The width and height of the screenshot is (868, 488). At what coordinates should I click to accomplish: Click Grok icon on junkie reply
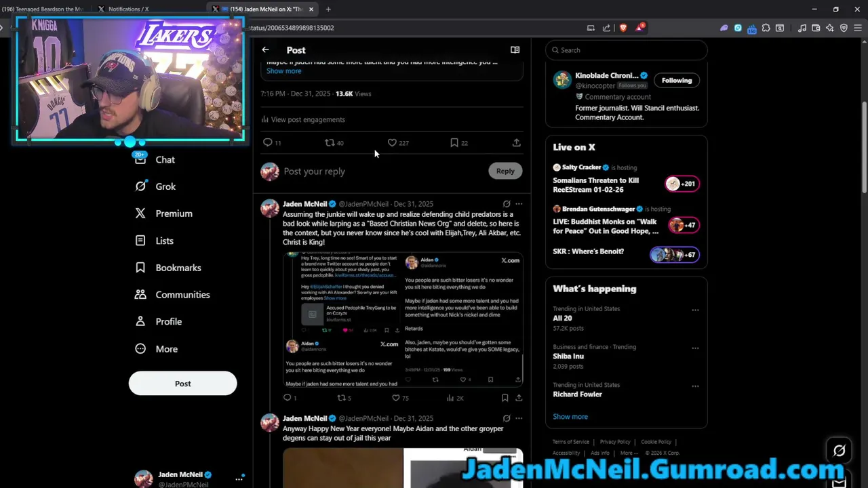pos(507,203)
